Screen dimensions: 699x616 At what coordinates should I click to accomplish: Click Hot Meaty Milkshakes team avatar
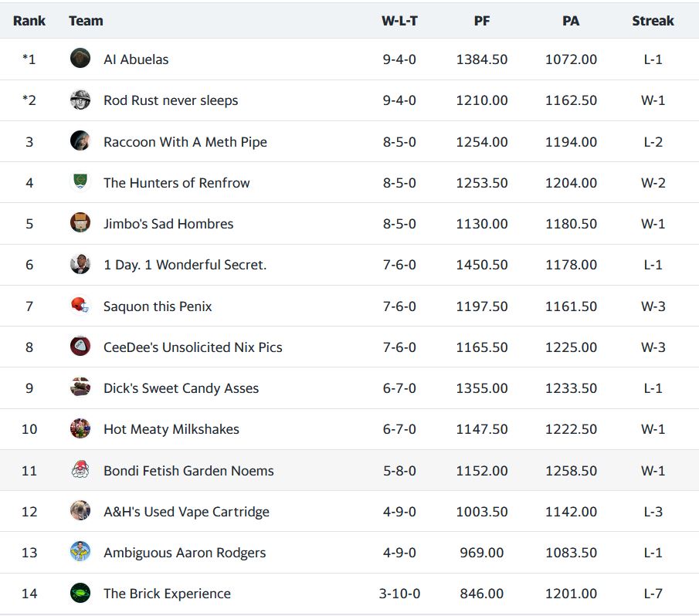point(80,428)
